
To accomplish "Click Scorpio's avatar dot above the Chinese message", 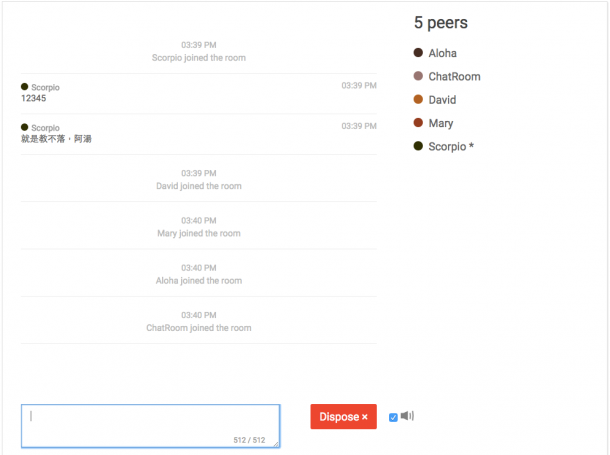I will [24, 127].
